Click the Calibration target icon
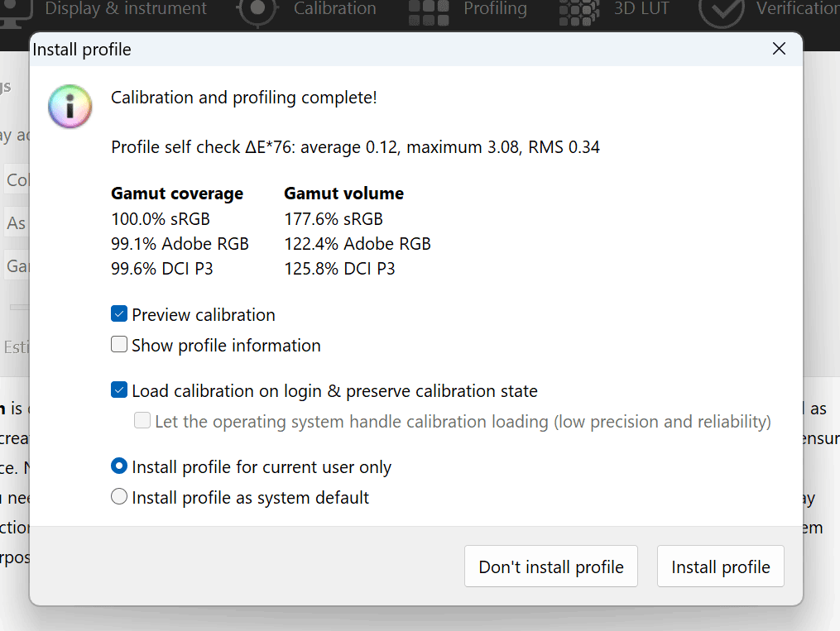Image resolution: width=840 pixels, height=631 pixels. pyautogui.click(x=257, y=10)
